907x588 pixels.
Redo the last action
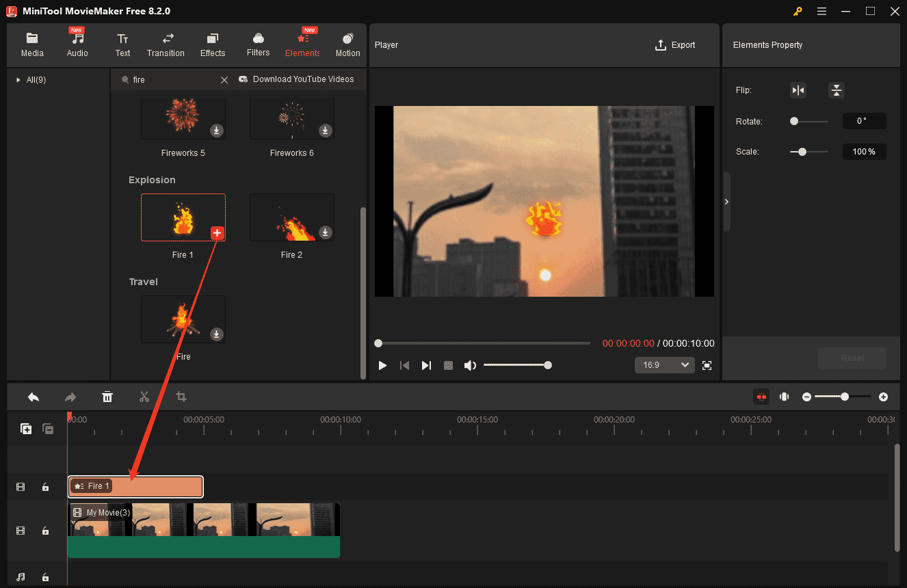tap(70, 397)
